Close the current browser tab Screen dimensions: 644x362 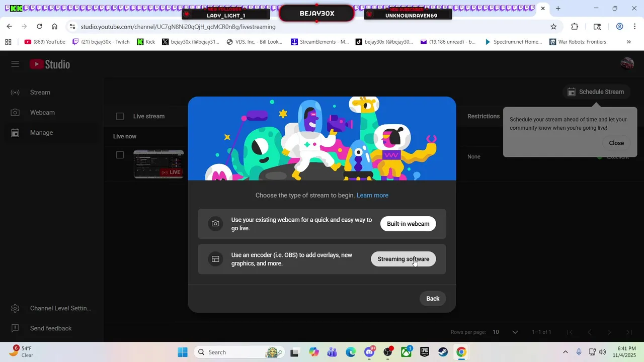tap(543, 9)
